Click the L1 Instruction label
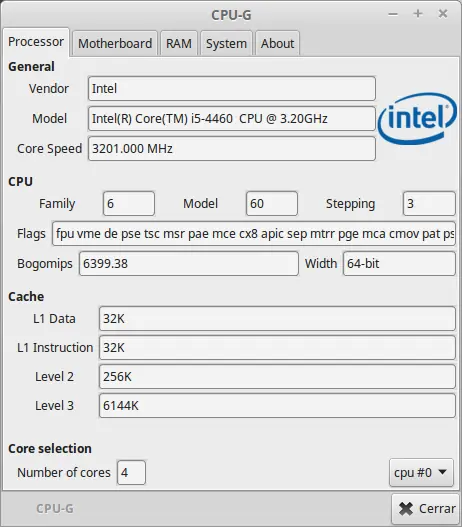The height and width of the screenshot is (527, 462). [x=55, y=348]
